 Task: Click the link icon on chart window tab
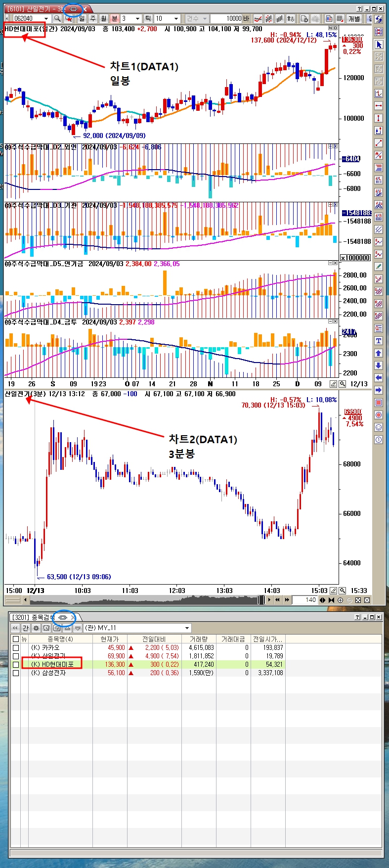click(74, 9)
